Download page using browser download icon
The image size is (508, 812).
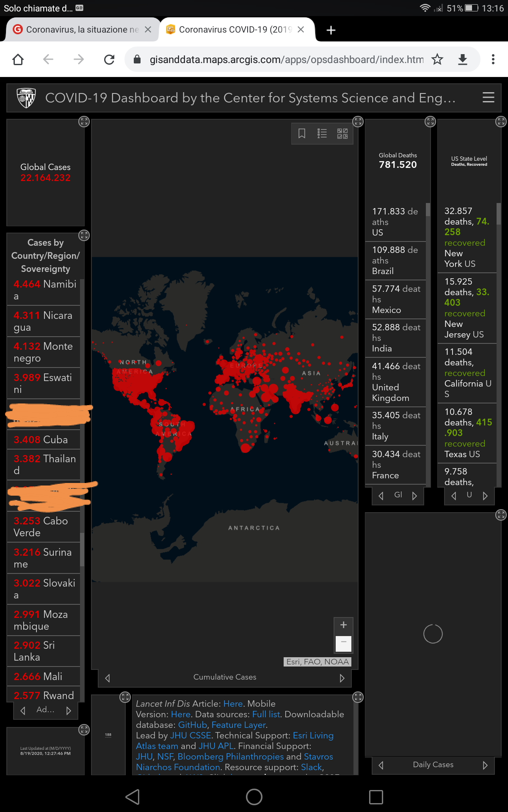463,60
